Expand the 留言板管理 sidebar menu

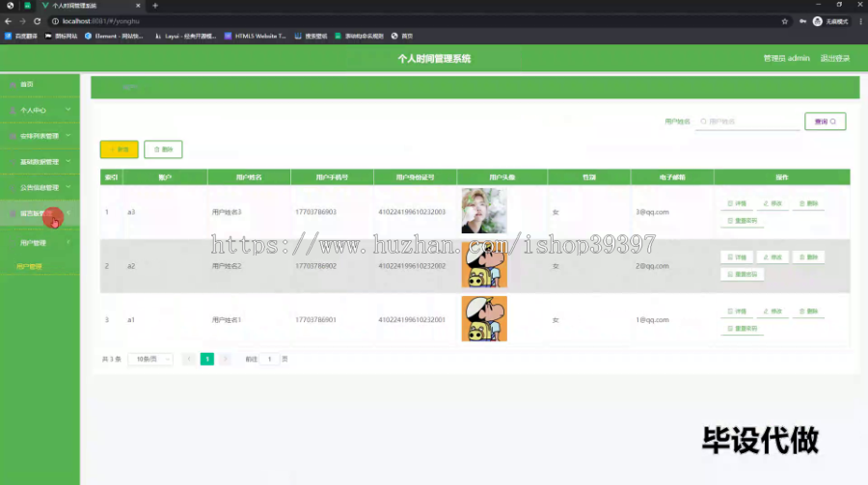coord(40,213)
